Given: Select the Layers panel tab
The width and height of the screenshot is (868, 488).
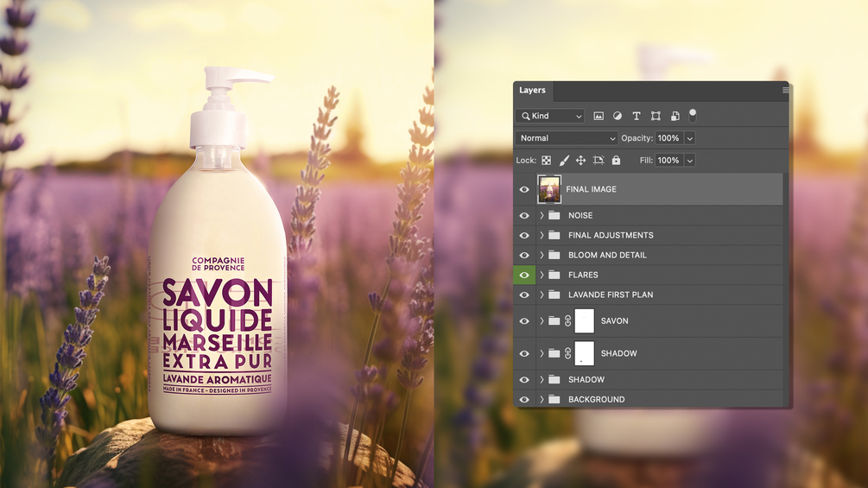Looking at the screenshot, I should tap(533, 90).
